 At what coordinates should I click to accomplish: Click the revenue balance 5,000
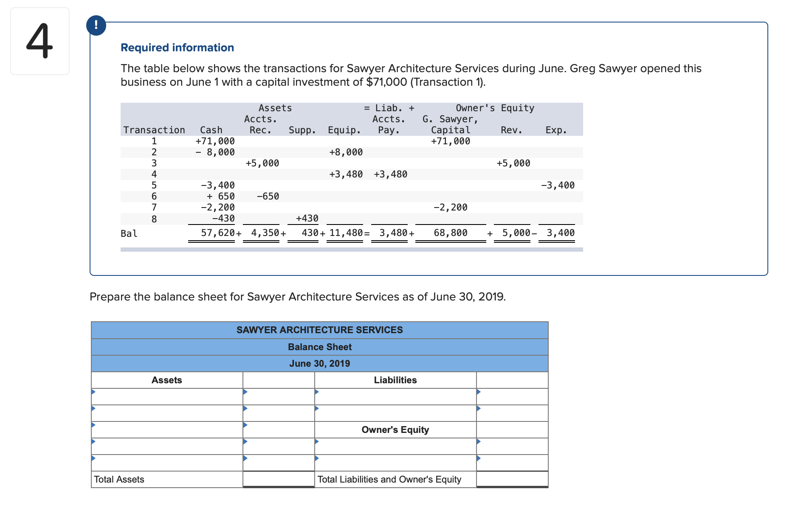point(516,233)
